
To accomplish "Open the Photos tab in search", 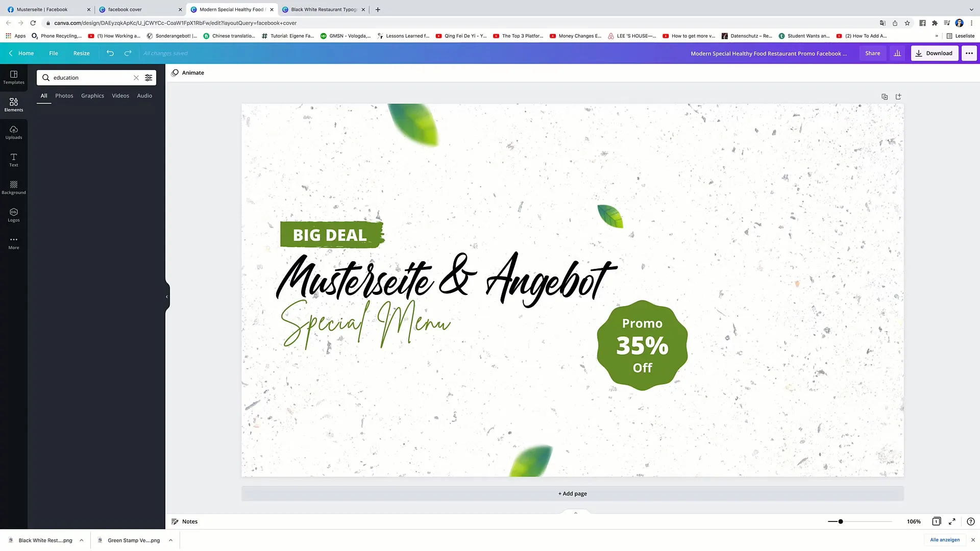I will pyautogui.click(x=65, y=95).
